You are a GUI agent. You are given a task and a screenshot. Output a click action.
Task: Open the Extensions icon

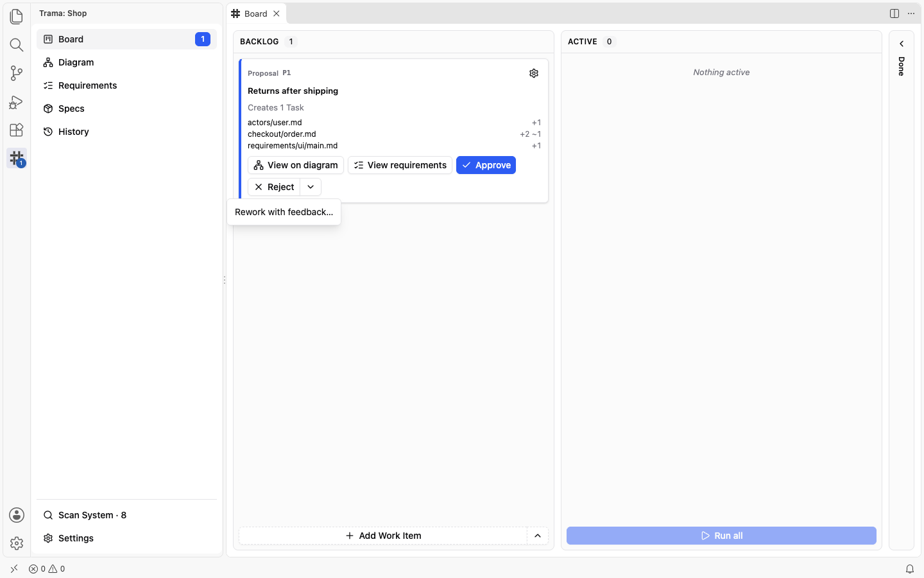(x=17, y=130)
